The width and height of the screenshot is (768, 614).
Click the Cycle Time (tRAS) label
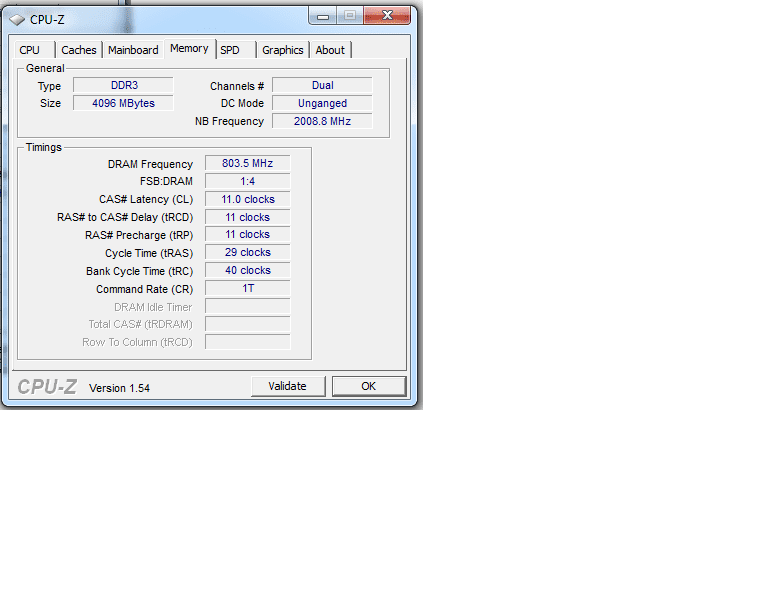coord(149,254)
